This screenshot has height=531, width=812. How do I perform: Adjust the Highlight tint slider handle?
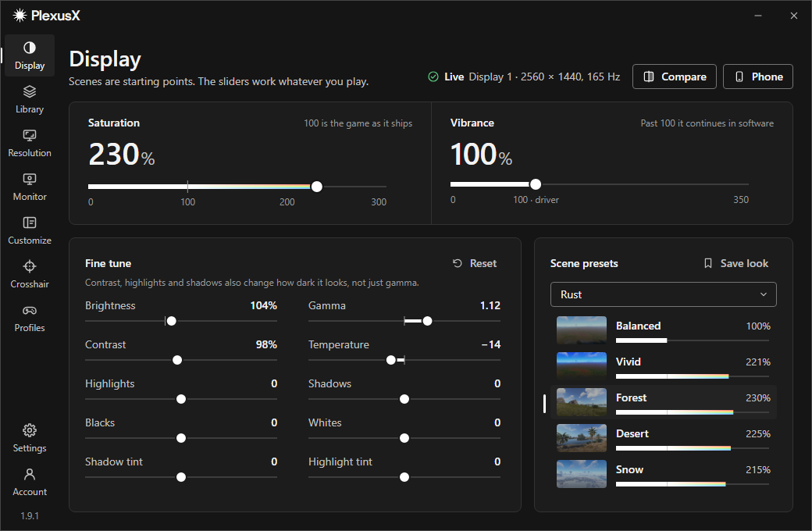(x=404, y=477)
